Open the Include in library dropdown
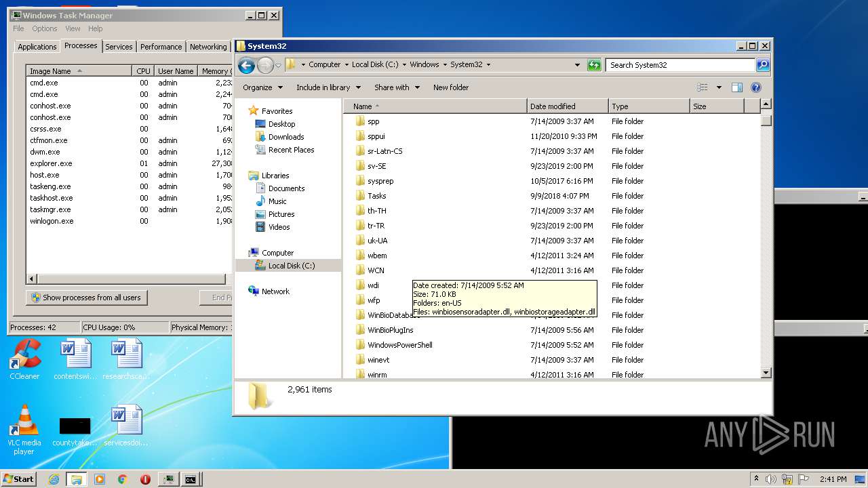 (x=328, y=87)
